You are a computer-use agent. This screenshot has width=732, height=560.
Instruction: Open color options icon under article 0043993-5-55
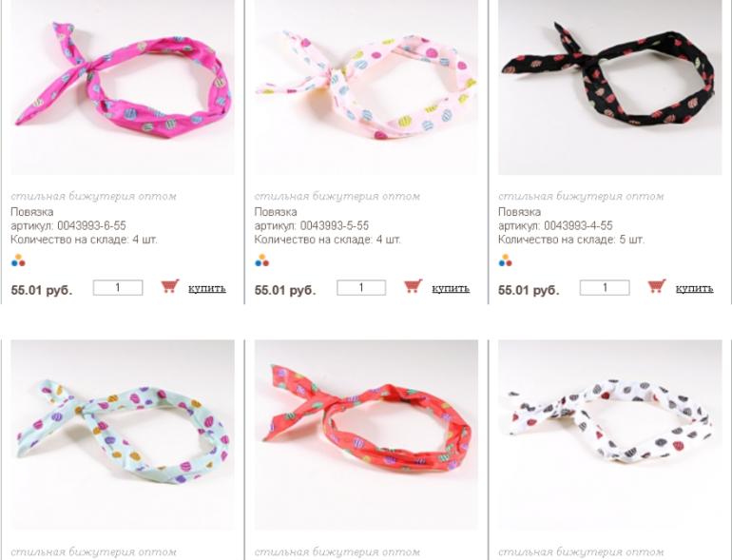click(x=261, y=261)
